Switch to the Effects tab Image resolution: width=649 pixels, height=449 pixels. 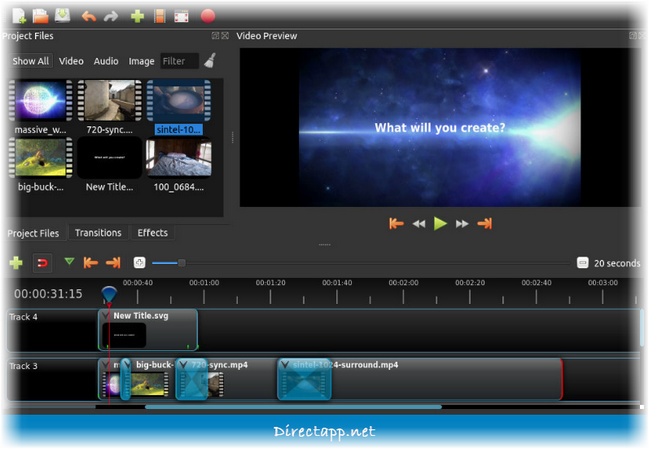[153, 233]
